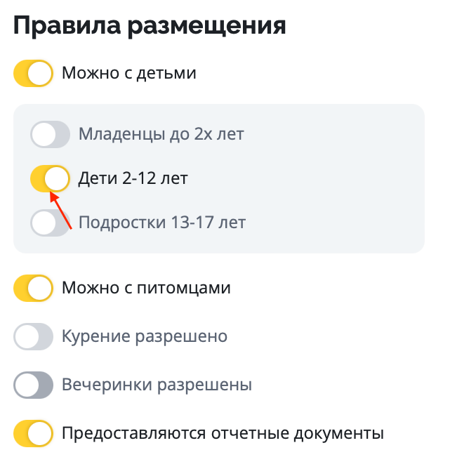Screen dimensions: 476x476
Task: Click the white knob on the 'Вечеринки разрешены' switch
Action: pos(27,385)
